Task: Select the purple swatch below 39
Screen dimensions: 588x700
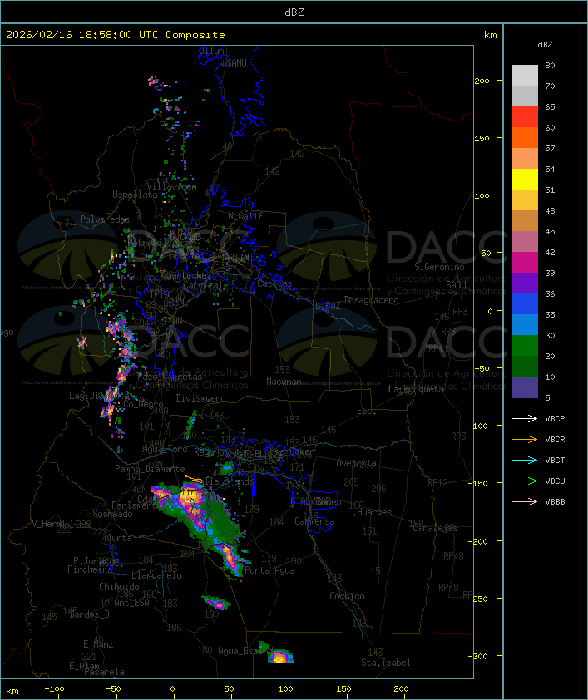Action: point(525,283)
